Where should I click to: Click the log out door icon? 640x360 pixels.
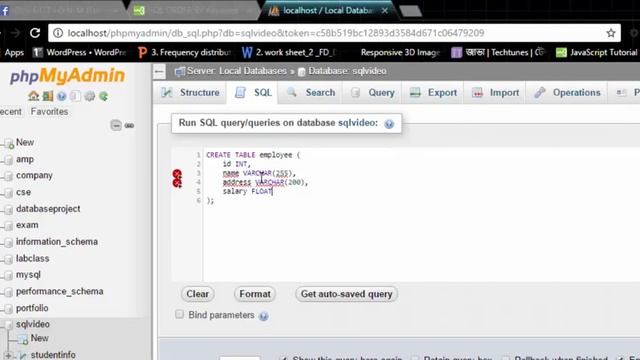[48, 96]
